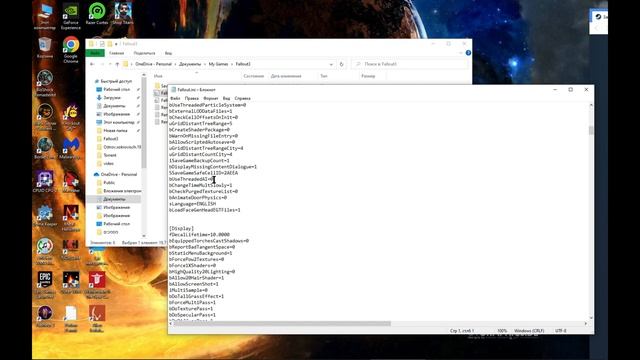Viewport: 640px width, 360px height.
Task: Open Notepad Правка menu
Action: point(191,98)
